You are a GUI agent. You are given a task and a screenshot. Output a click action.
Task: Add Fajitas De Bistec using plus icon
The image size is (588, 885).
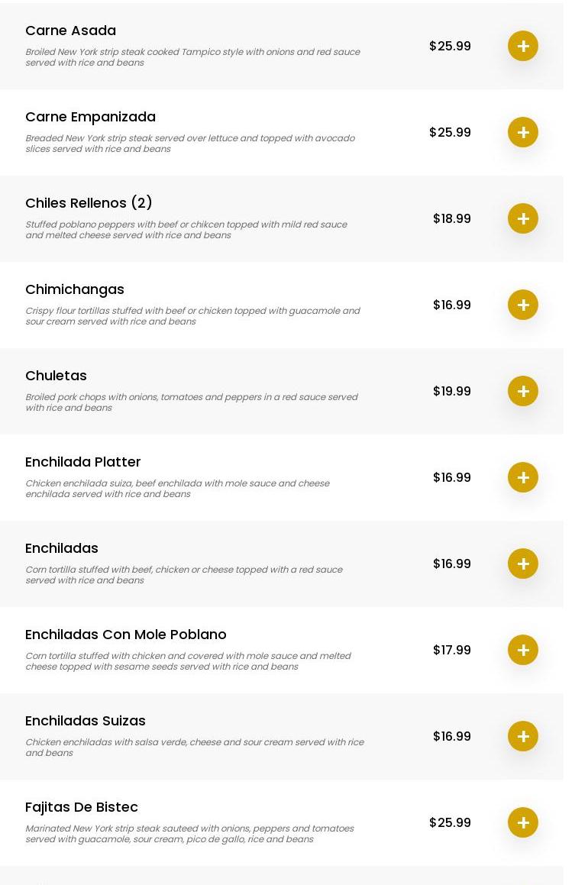523,822
